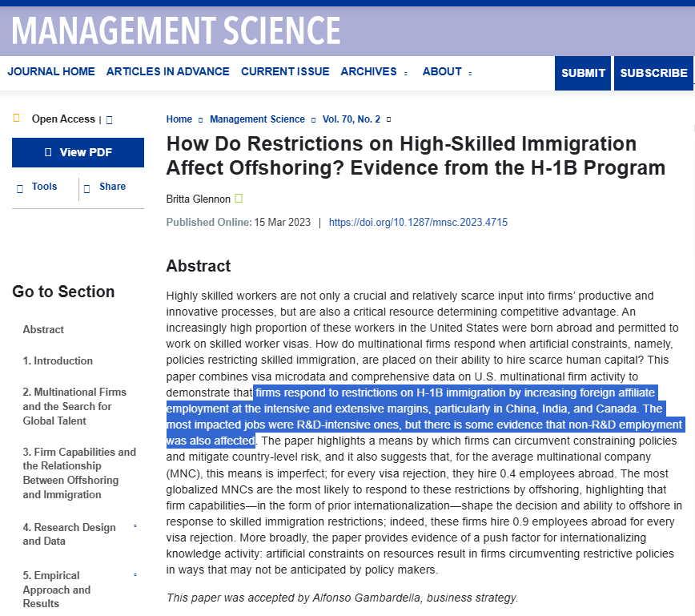Jump to the Abstract section
This screenshot has width=695, height=616.
(43, 329)
